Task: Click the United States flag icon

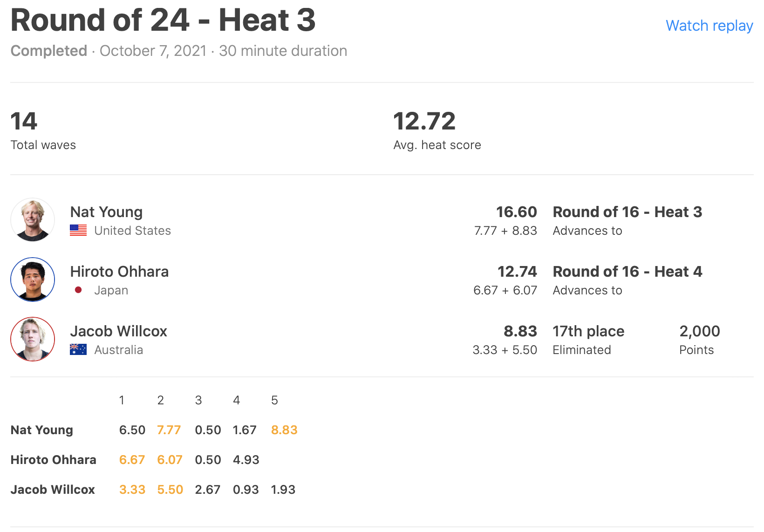Action: 78,231
